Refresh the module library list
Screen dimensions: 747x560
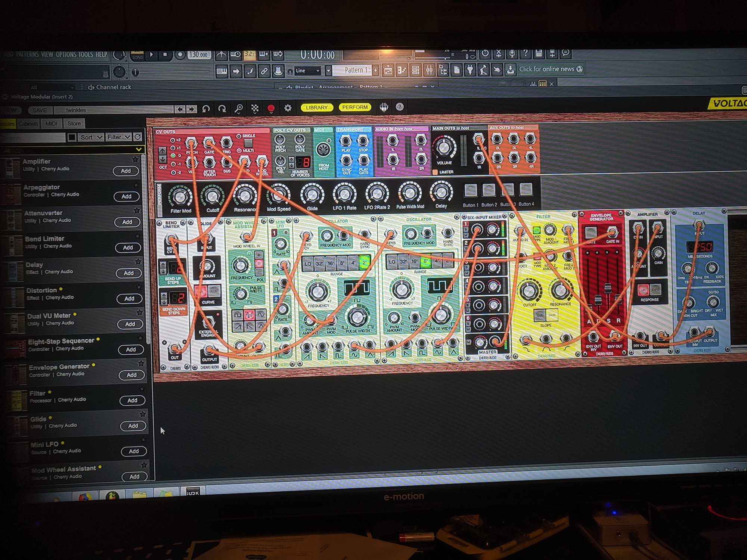tap(138, 137)
